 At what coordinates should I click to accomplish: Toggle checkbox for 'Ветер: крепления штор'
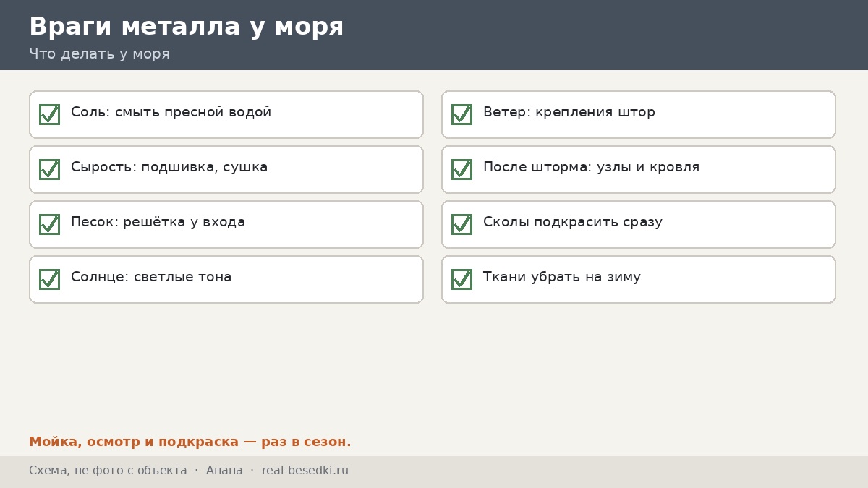tap(461, 114)
